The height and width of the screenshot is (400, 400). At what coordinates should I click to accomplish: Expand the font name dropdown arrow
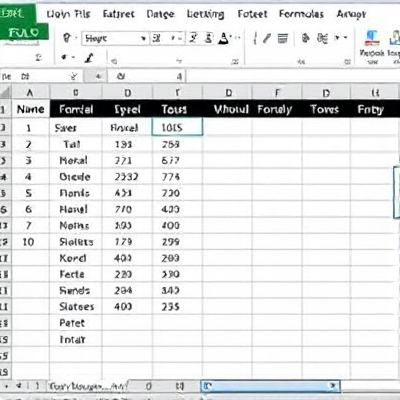point(144,39)
